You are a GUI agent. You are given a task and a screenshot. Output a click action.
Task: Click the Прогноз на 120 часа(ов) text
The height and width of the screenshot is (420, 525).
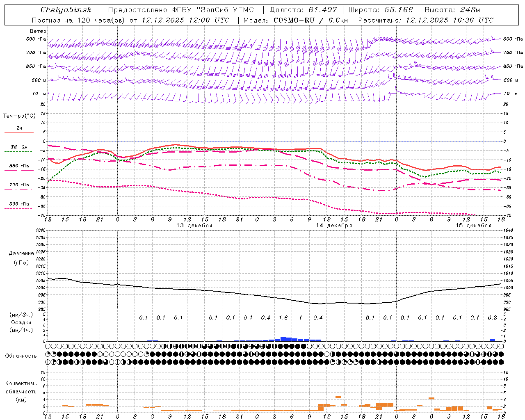(79, 20)
